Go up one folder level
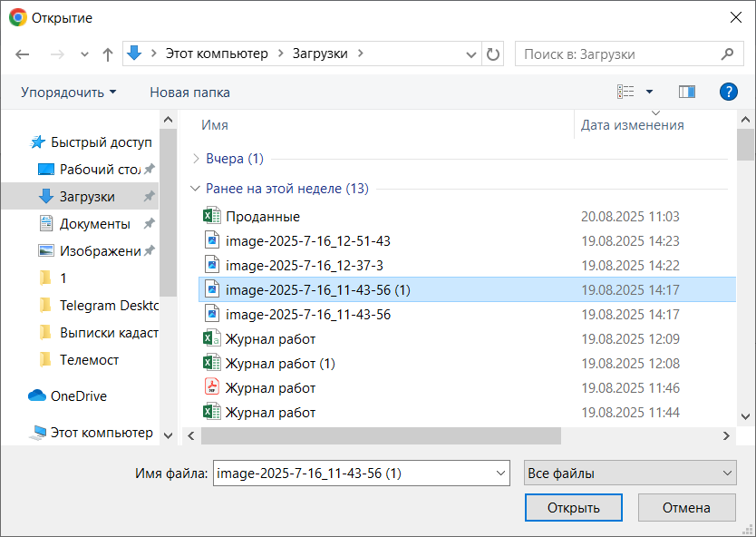 108,54
